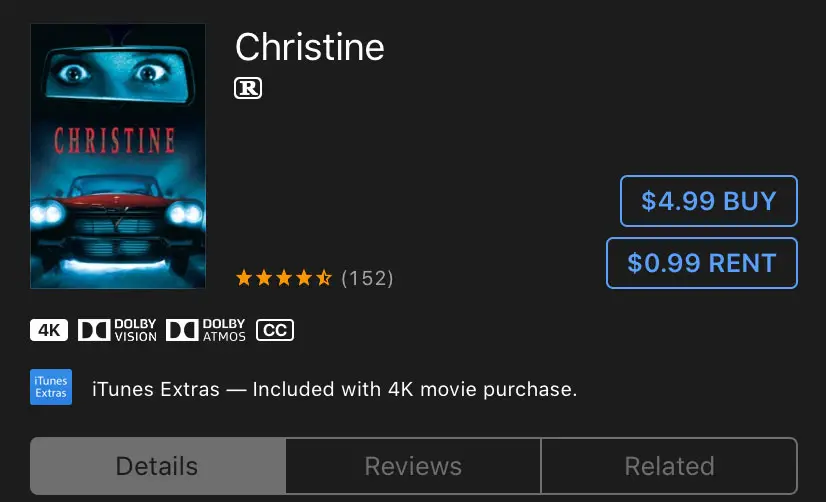Screen dimensions: 826x502
Task: Click the Christine movie title
Action: pos(310,47)
